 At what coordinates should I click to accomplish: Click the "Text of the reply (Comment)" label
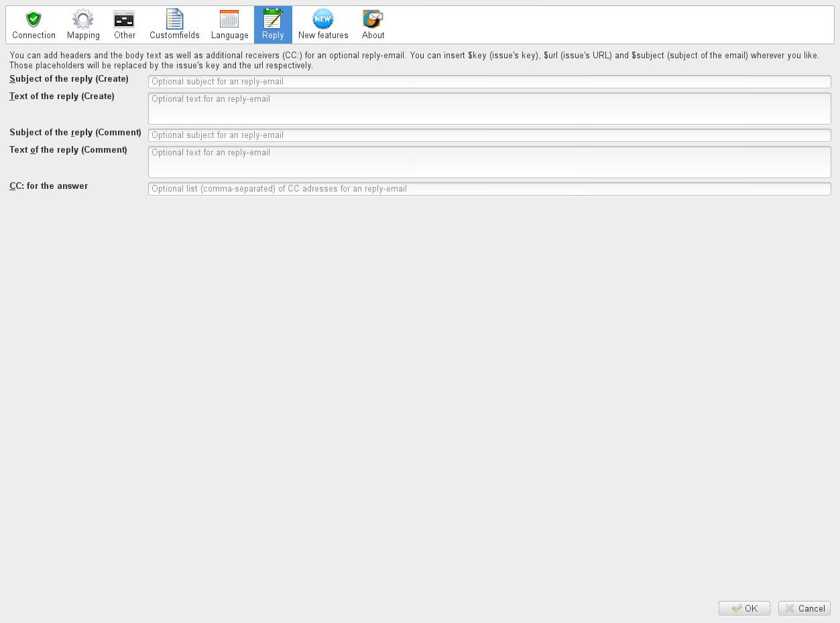pyautogui.click(x=68, y=150)
